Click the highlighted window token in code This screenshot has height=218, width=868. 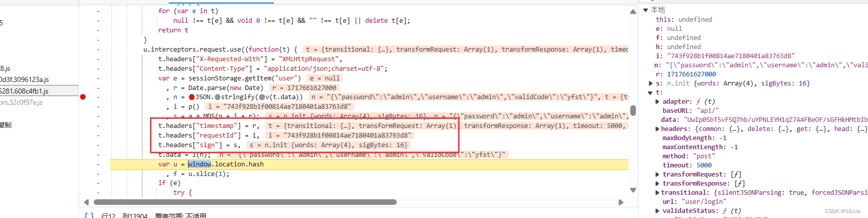(x=200, y=164)
